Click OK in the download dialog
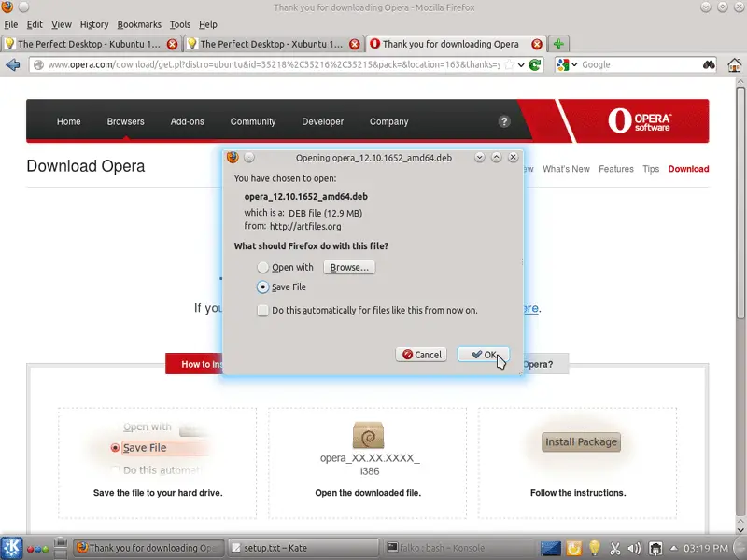 coord(484,355)
